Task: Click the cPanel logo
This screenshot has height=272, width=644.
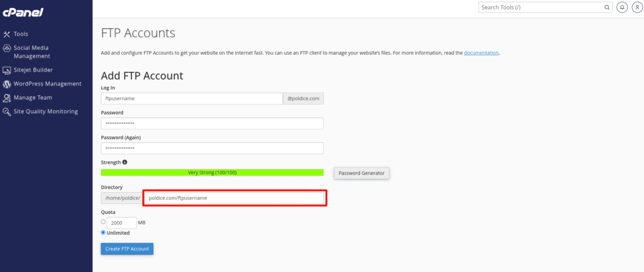Action: pos(22,13)
